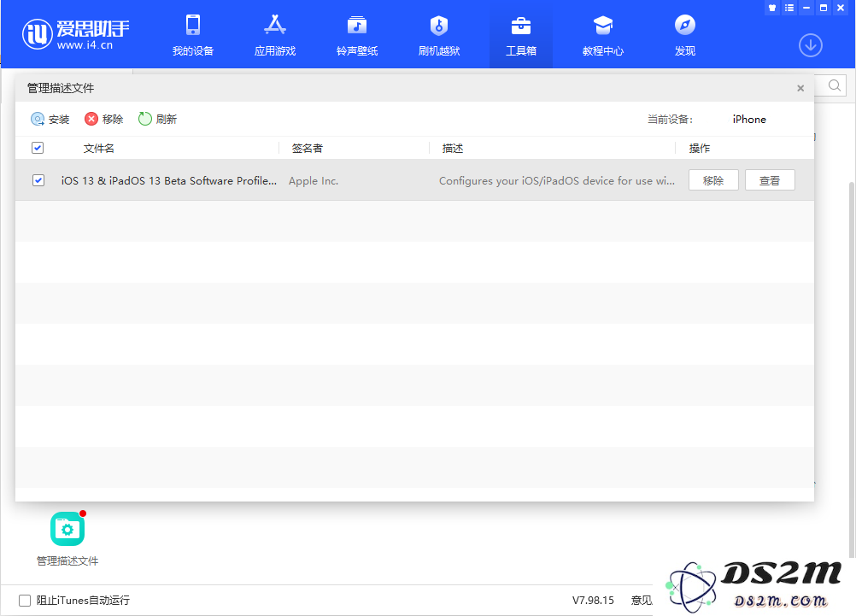Click the 意见 feedback link
856x616 pixels.
(642, 600)
